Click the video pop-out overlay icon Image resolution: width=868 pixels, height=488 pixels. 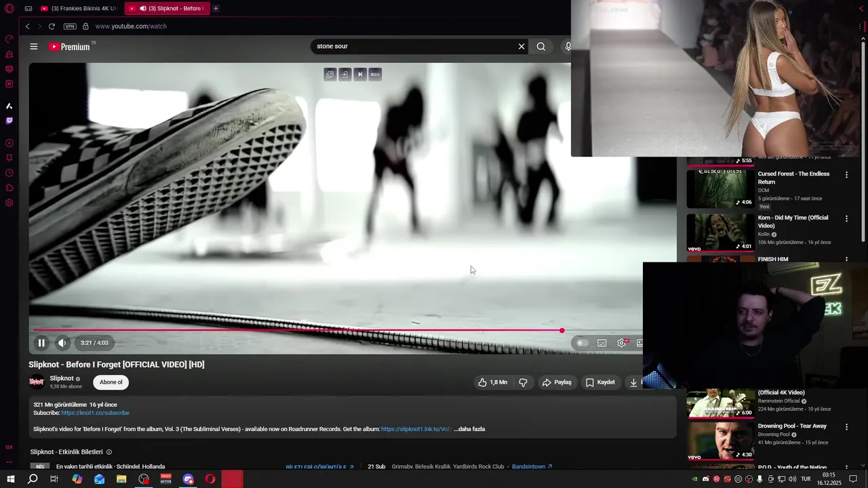coord(330,75)
